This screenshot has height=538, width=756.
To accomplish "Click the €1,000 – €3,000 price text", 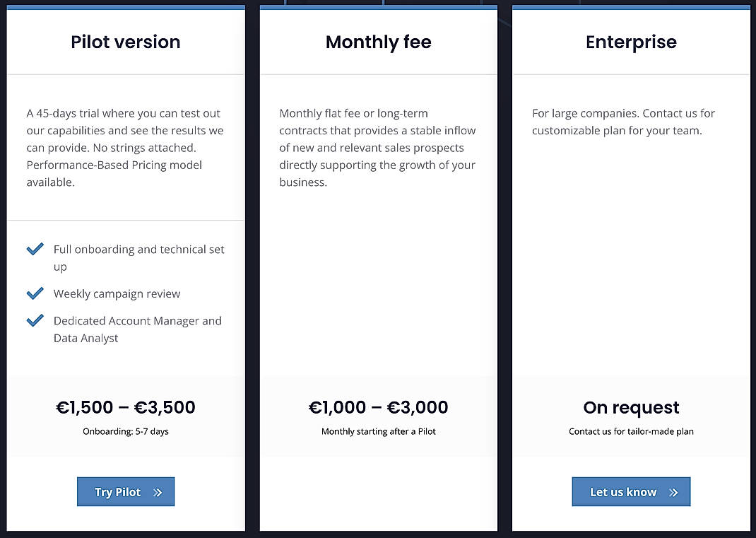I will coord(378,407).
